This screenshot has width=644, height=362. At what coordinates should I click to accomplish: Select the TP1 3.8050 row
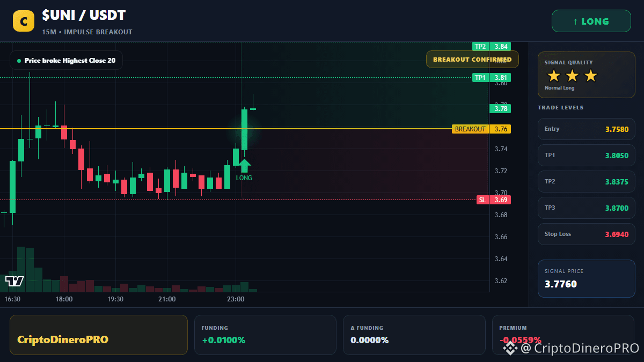[586, 155]
